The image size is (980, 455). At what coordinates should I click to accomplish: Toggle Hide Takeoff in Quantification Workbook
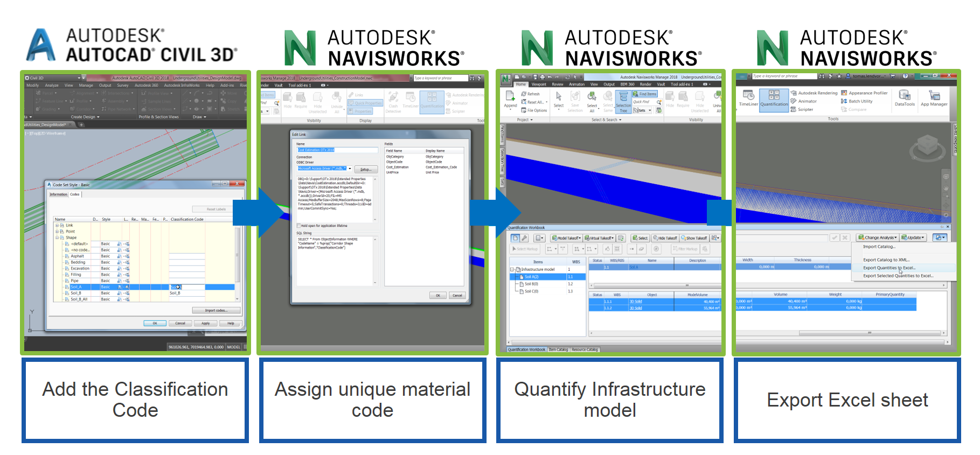[x=665, y=238]
